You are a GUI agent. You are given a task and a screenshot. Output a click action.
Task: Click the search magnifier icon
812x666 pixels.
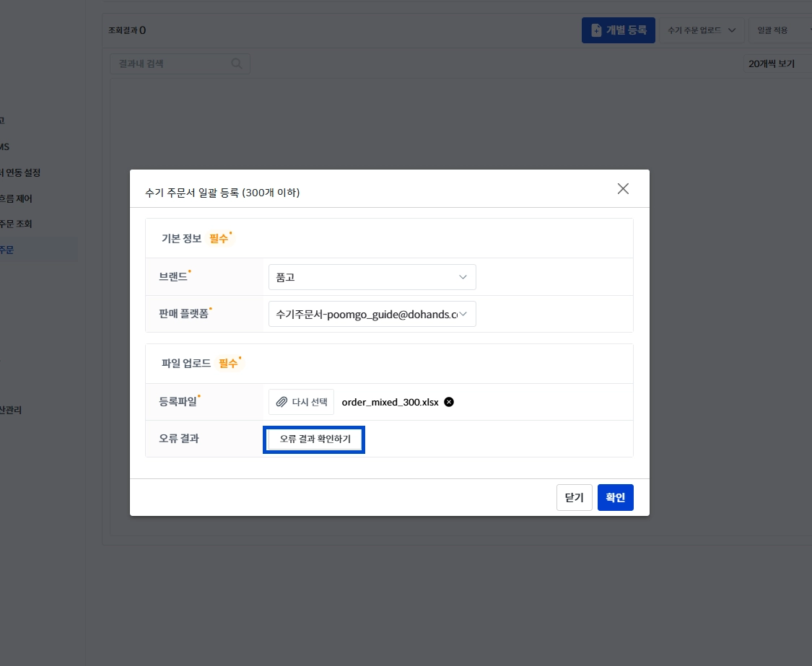[237, 63]
